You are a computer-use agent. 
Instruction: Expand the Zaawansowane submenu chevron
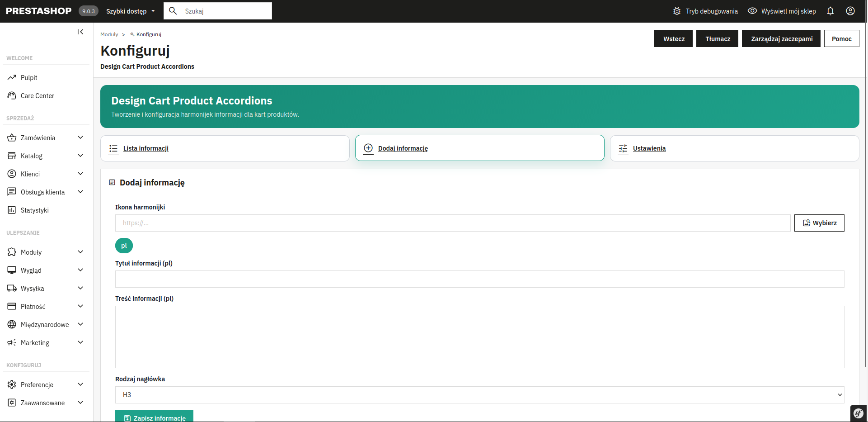coord(80,403)
